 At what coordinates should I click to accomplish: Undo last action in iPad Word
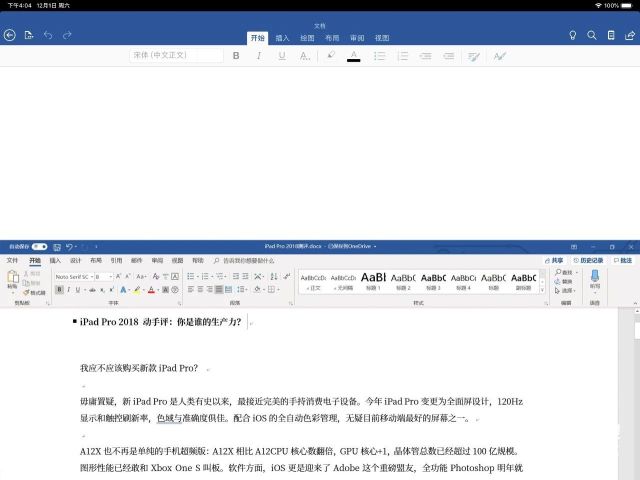coord(48,35)
